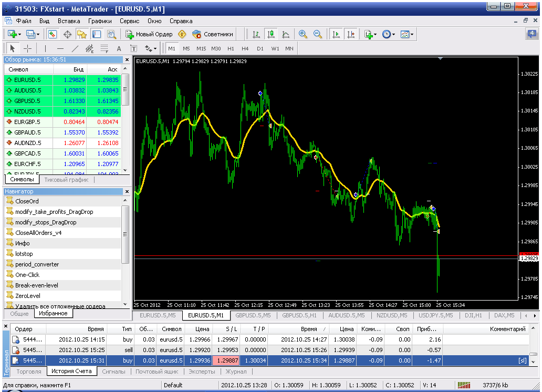Select the Fibonacci retracement tool
The image size is (542, 392).
(105, 49)
